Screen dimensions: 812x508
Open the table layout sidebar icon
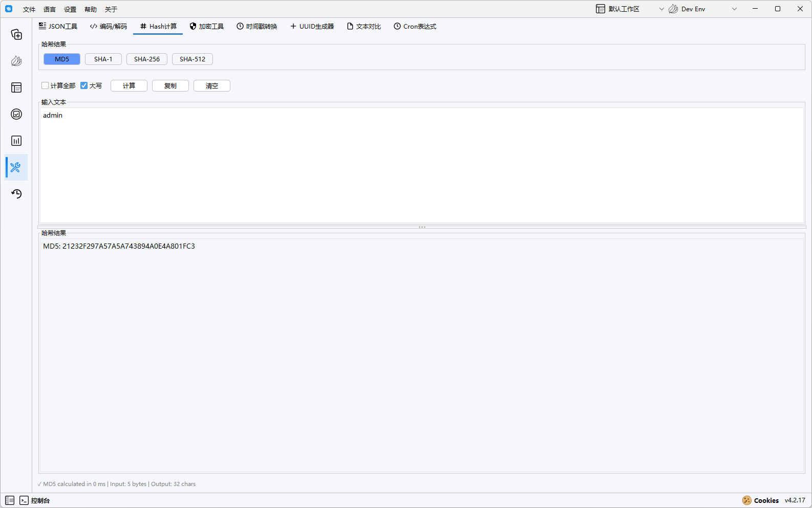(16, 88)
